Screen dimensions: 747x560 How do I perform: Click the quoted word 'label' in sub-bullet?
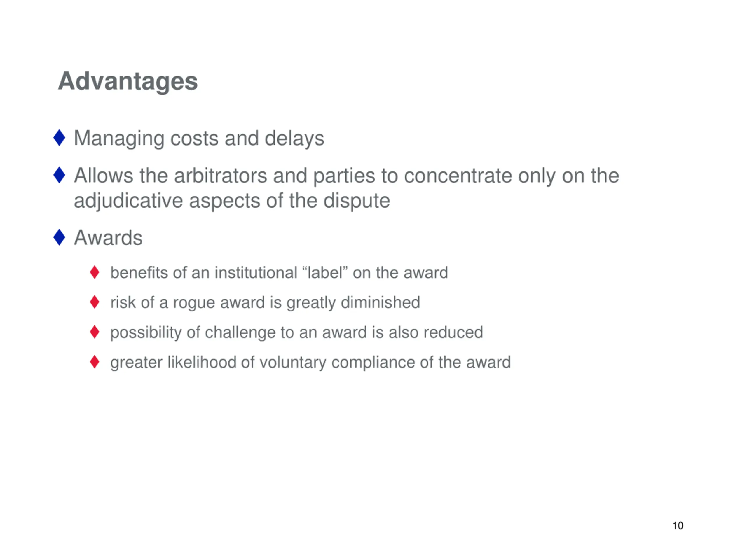(x=325, y=272)
